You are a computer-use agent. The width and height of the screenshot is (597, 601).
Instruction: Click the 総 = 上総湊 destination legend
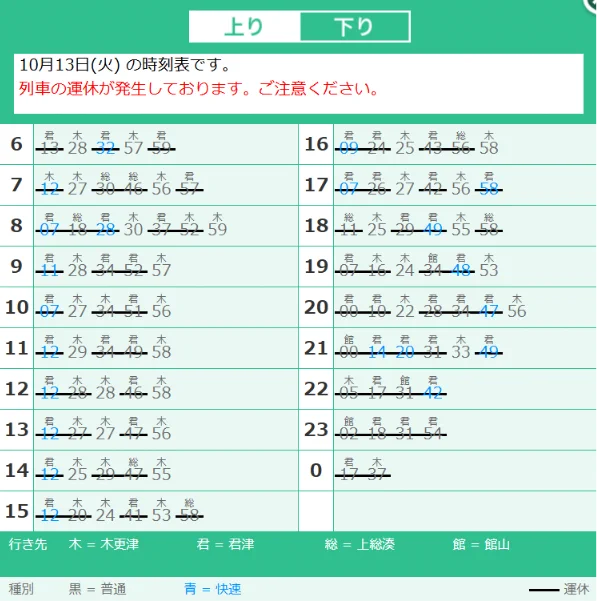click(x=359, y=544)
